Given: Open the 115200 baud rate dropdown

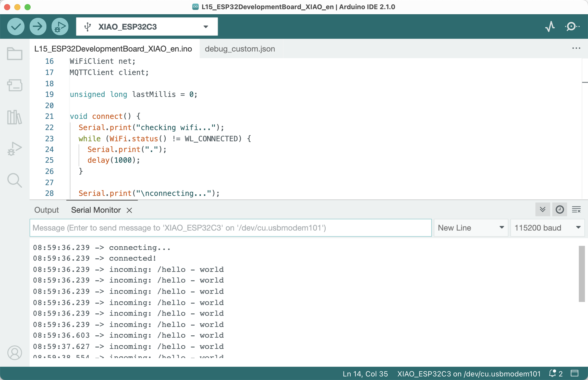Looking at the screenshot, I should point(548,228).
